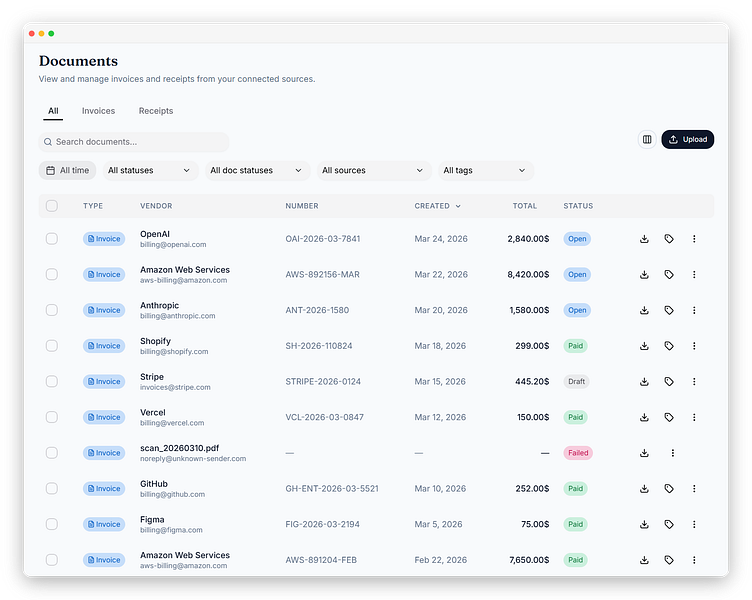The height and width of the screenshot is (600, 752).
Task: Check the Figma invoice row
Action: click(x=52, y=524)
